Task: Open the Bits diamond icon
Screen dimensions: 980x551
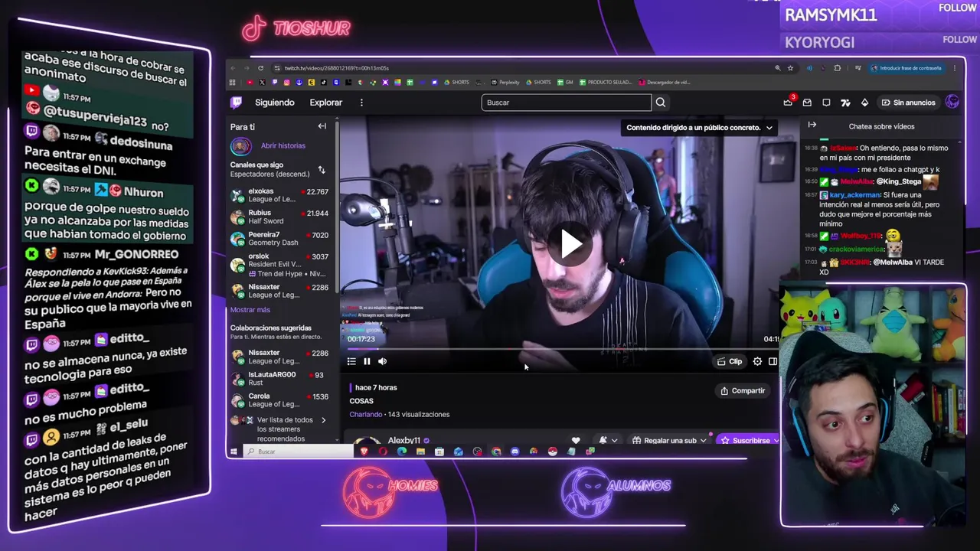Action: coord(864,103)
